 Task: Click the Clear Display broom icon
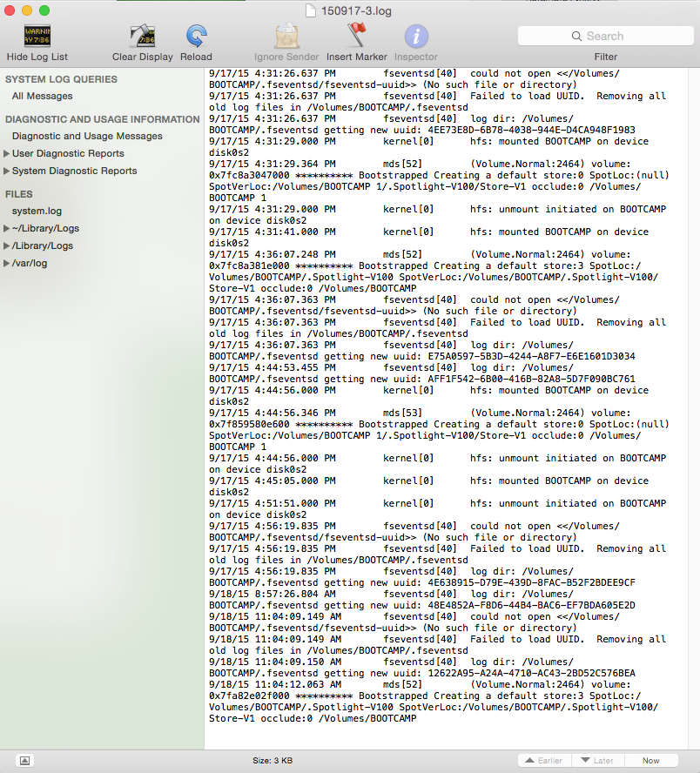(143, 36)
